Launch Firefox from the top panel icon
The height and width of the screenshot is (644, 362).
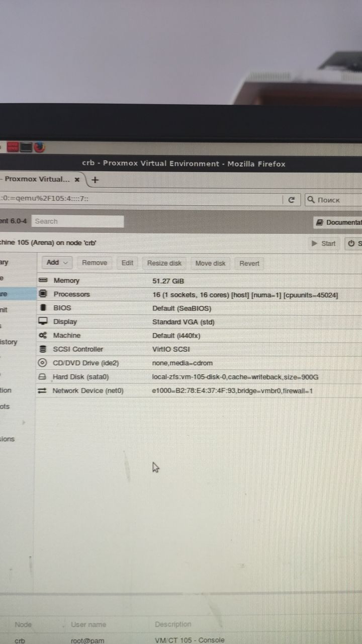pos(40,147)
